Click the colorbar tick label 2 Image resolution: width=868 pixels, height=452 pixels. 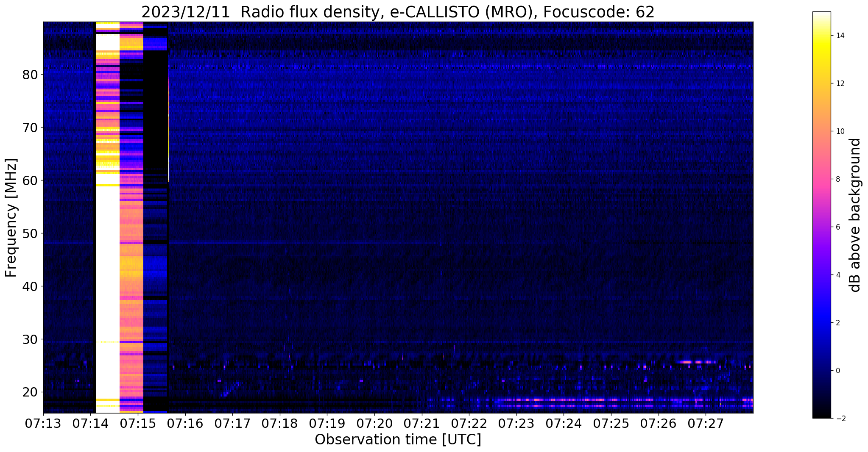pos(837,323)
